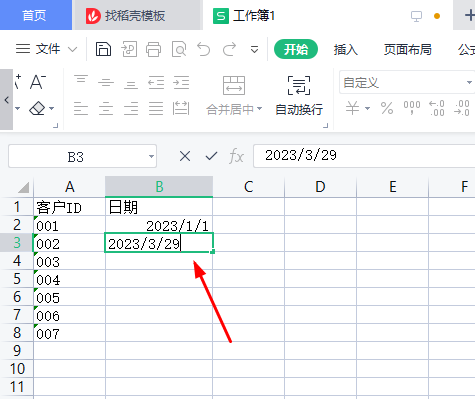Select the 工作簿1 document tab
Screen dimensions: 475x399
click(254, 16)
